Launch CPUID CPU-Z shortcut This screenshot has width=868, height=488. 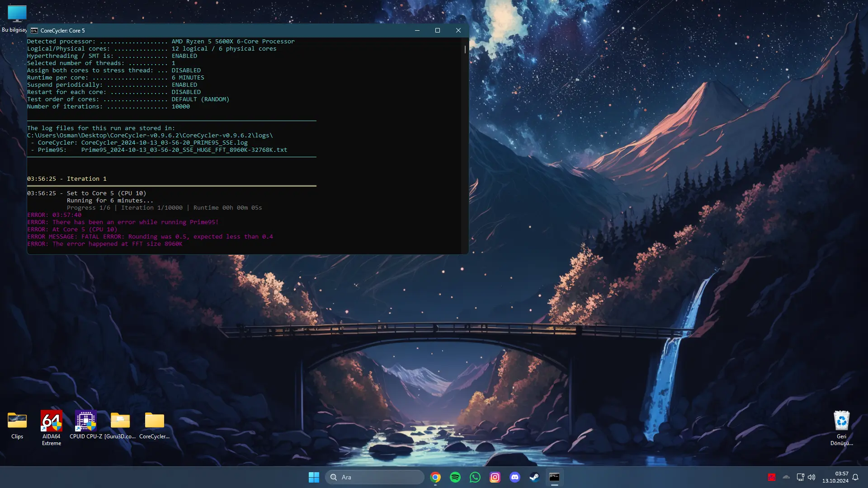[86, 425]
